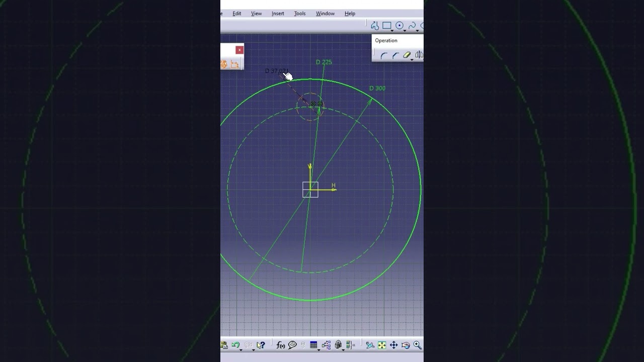This screenshot has width=644, height=362.
Task: Select the Rotate view tool
Action: pos(406,345)
